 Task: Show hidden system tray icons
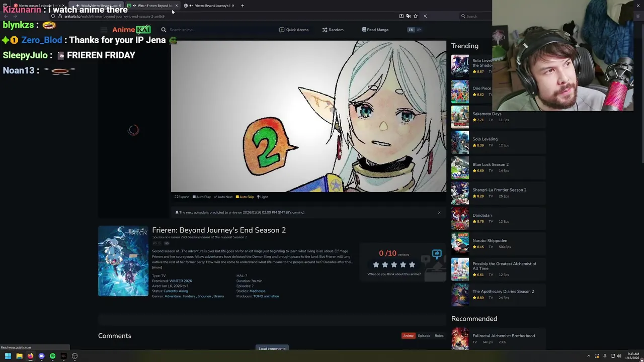589,356
